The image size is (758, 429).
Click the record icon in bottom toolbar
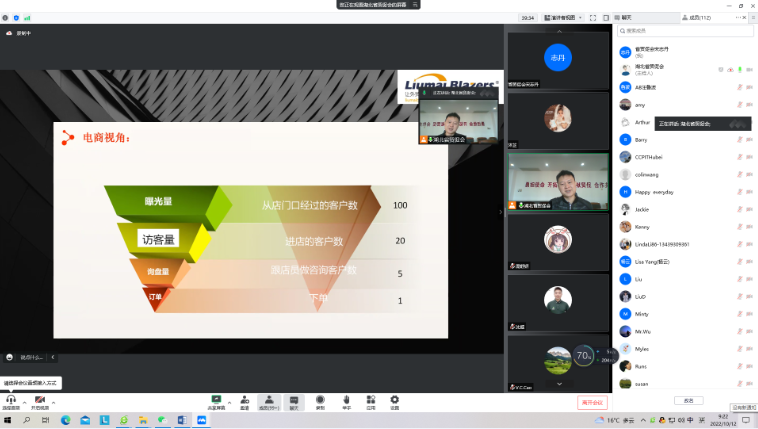tap(320, 400)
